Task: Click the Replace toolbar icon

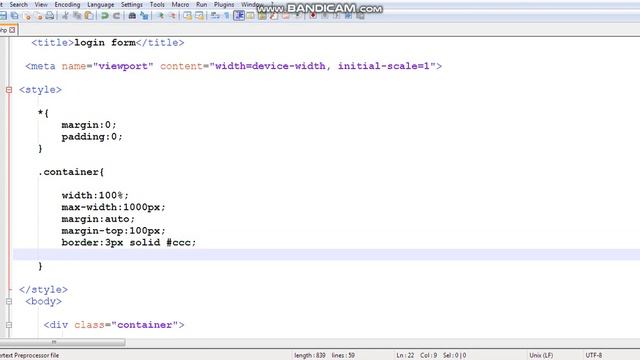Action: coord(144,16)
